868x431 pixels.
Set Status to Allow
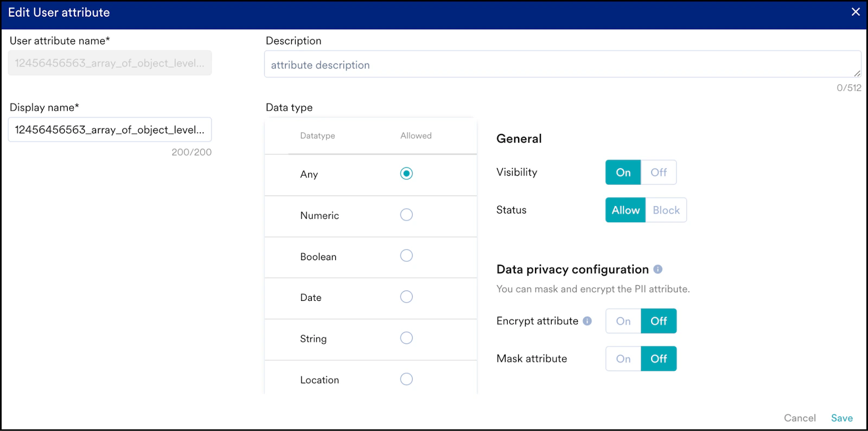pyautogui.click(x=626, y=210)
